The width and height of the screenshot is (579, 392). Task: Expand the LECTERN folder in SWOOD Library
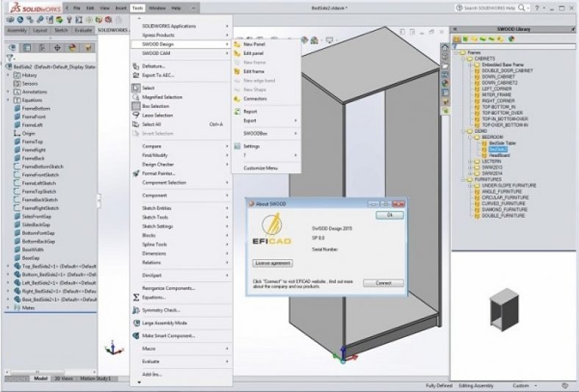point(470,161)
